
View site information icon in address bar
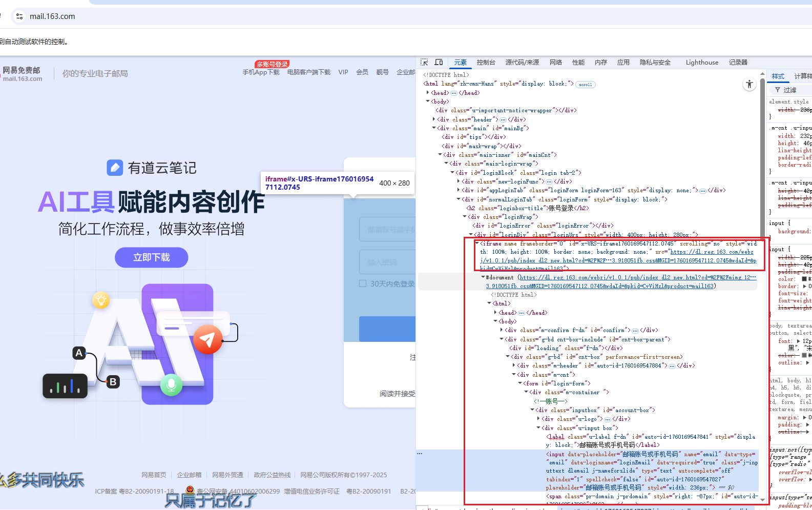[x=19, y=16]
